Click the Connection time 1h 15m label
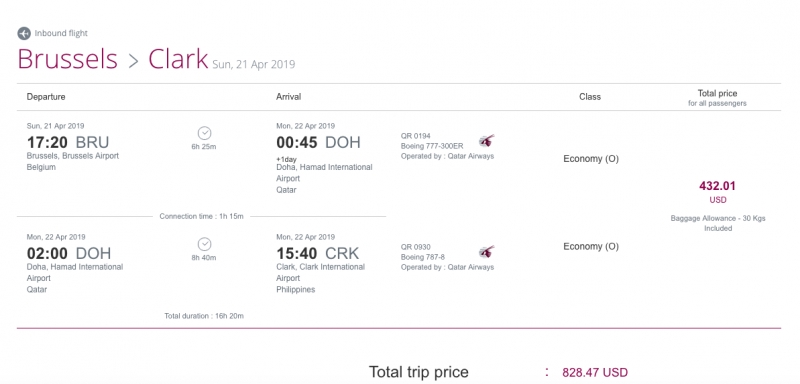 [202, 216]
